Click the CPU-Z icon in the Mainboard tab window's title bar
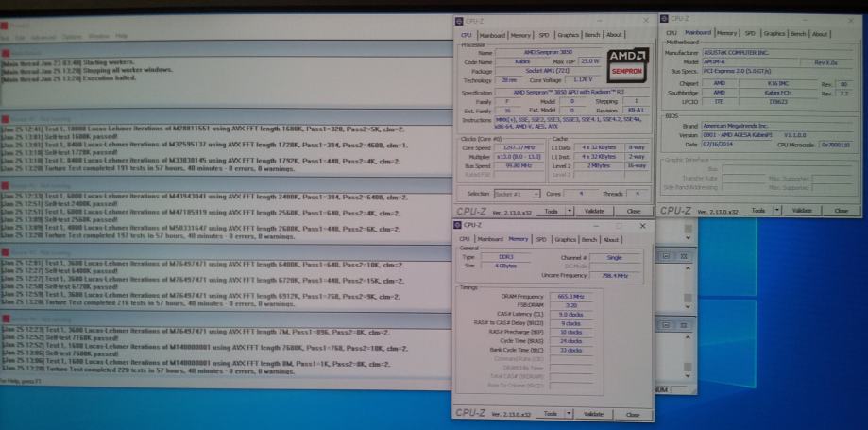868x430 pixels. coord(666,20)
